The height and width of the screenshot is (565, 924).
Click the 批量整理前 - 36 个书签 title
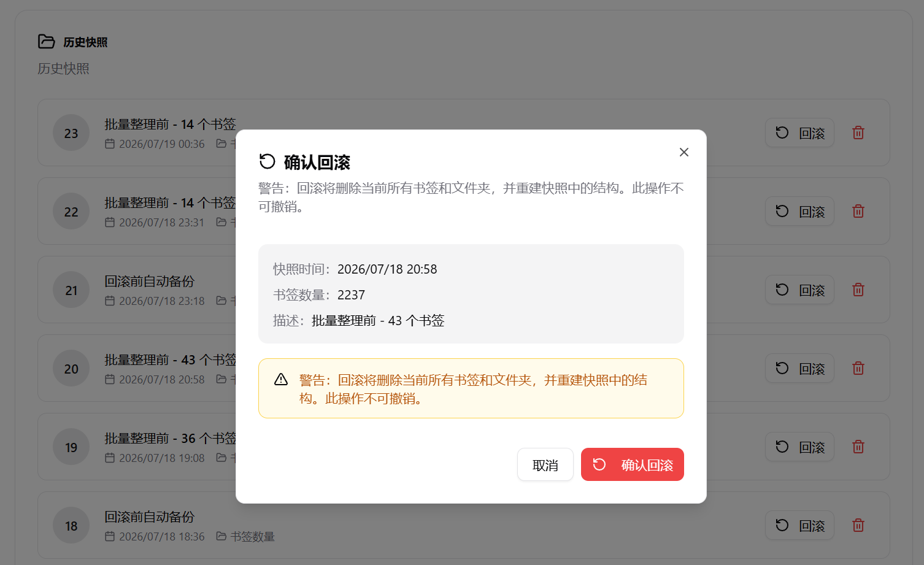171,438
